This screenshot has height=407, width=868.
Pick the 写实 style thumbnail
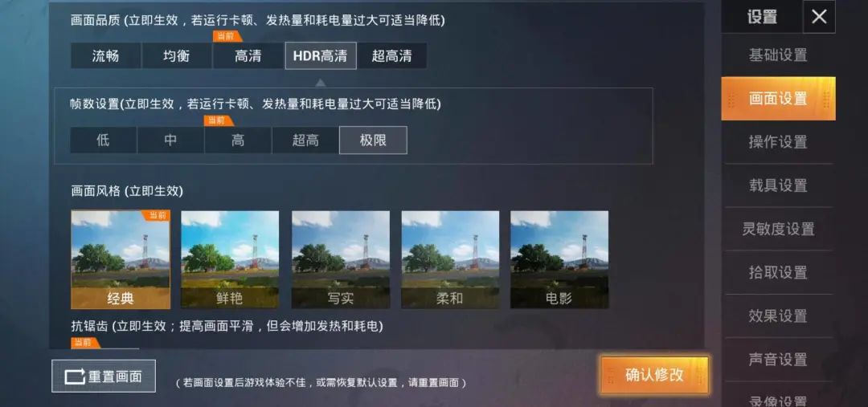click(x=341, y=259)
